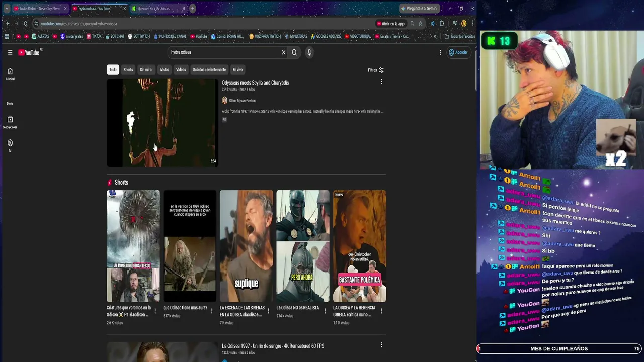Select the En vivo filter chip
The width and height of the screenshot is (644, 362).
point(237,70)
